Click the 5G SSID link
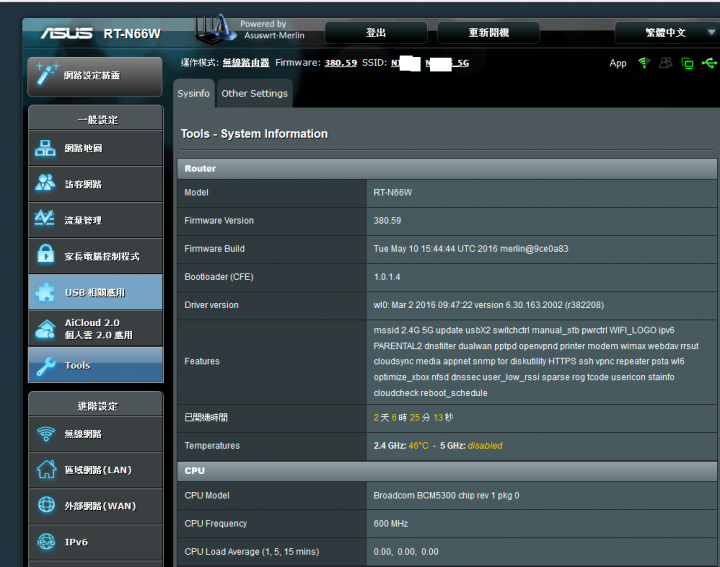 click(447, 63)
